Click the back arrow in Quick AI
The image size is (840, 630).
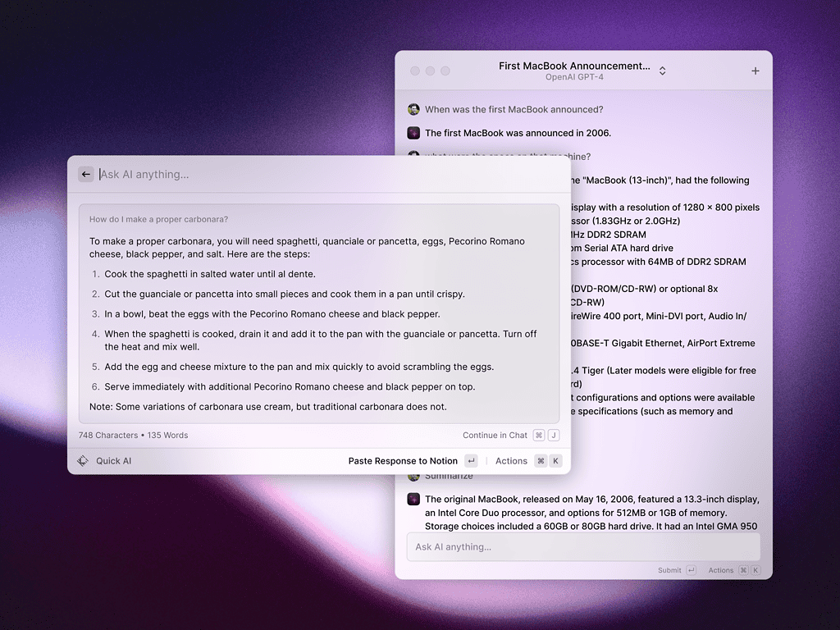pyautogui.click(x=86, y=174)
